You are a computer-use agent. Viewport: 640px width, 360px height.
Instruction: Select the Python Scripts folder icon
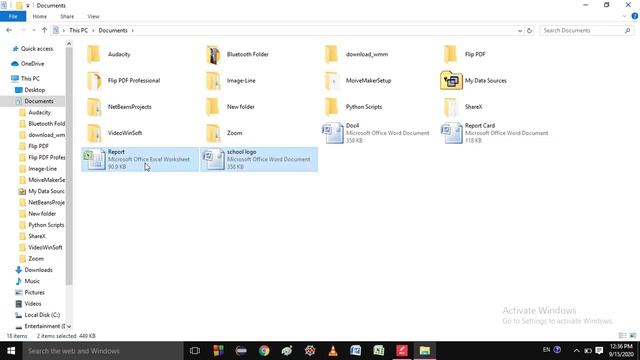332,107
